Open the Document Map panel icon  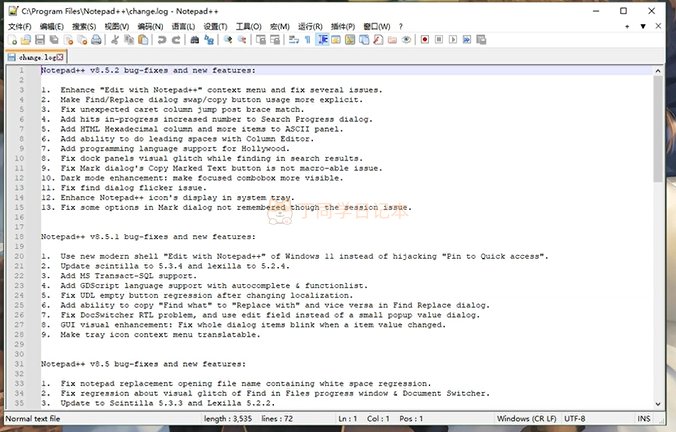350,40
